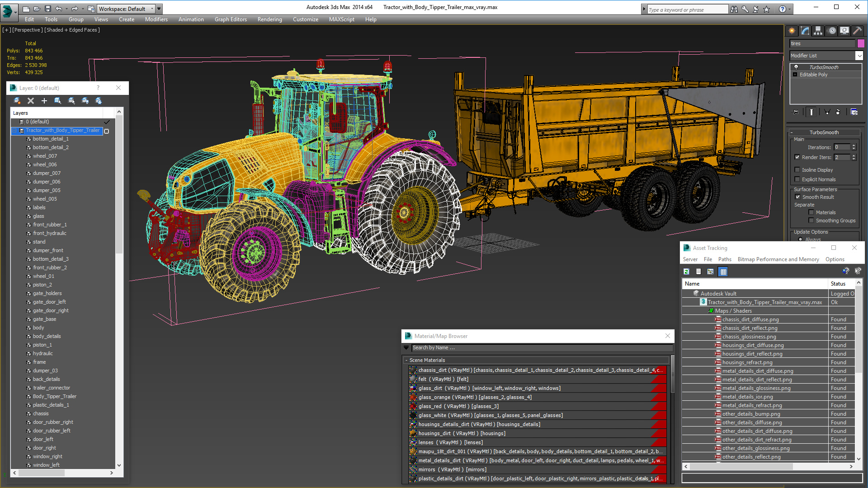Image resolution: width=868 pixels, height=488 pixels.
Task: Click Add Selected Objects plus icon
Action: tap(44, 101)
